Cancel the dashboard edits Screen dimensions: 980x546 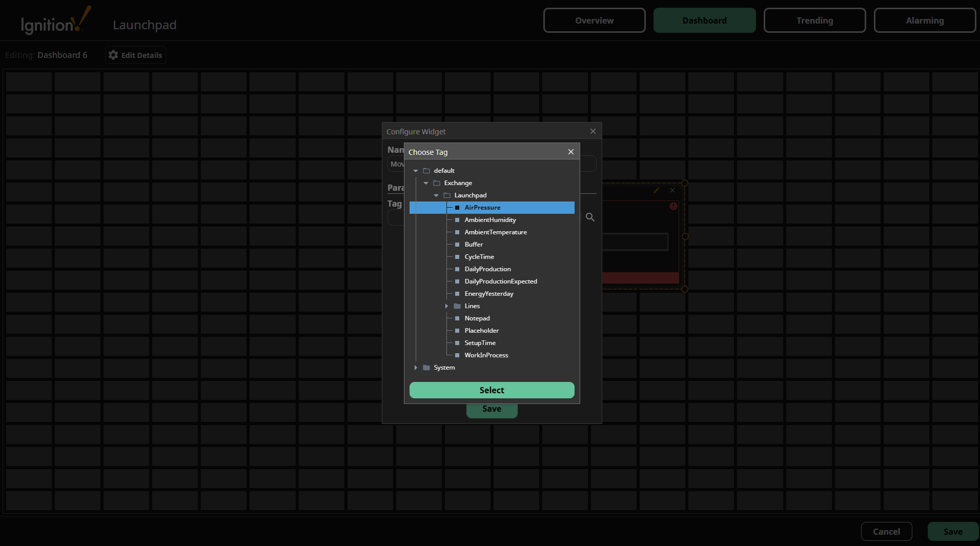pyautogui.click(x=886, y=531)
